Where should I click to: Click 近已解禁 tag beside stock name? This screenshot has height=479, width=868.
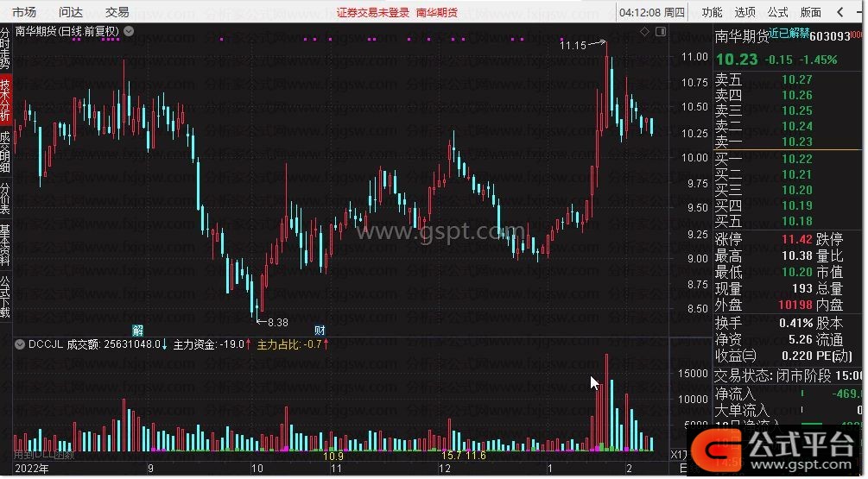click(789, 33)
